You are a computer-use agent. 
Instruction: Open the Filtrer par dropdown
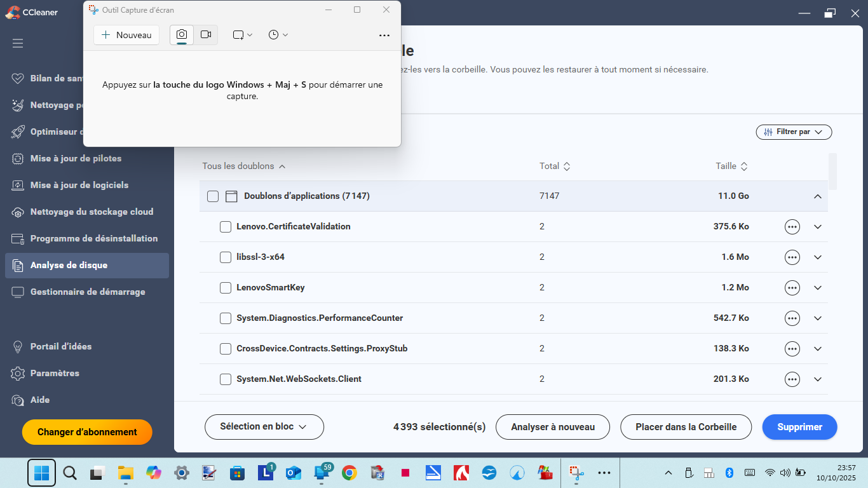794,132
